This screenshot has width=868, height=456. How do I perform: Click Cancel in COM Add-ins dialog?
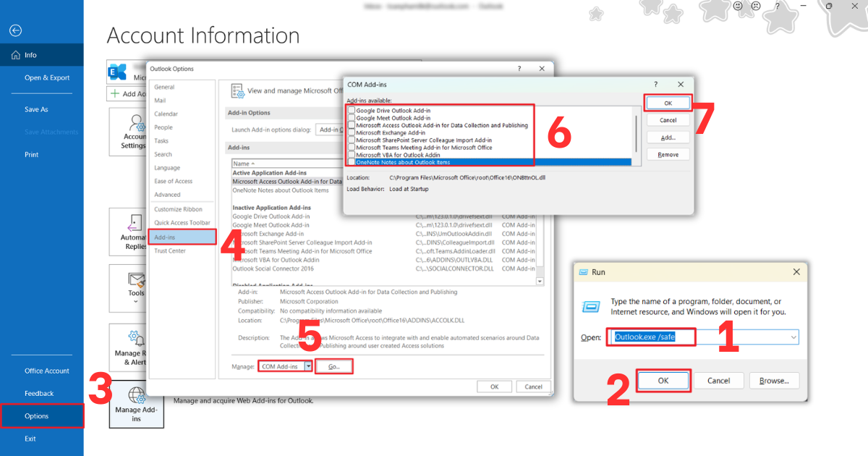pos(668,120)
